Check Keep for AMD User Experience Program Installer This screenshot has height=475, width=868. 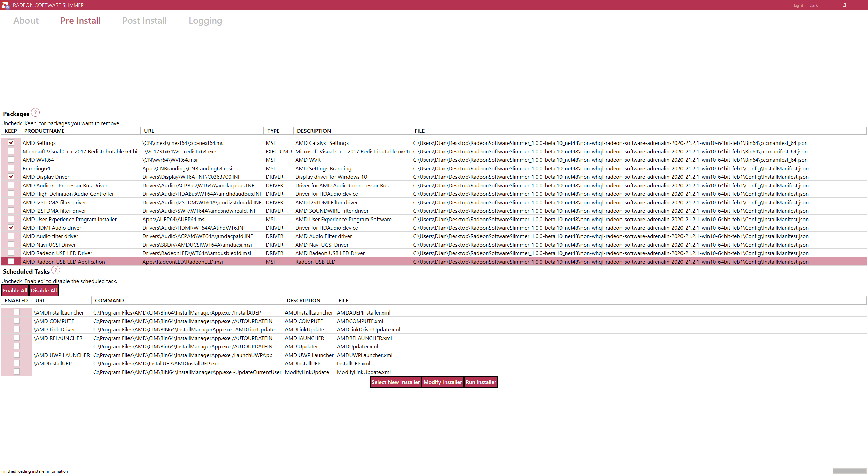pos(11,219)
